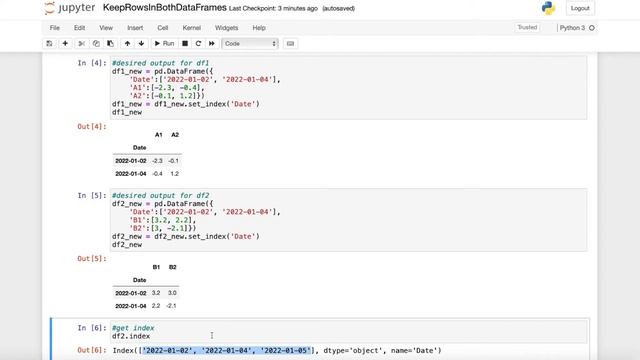Image resolution: width=640 pixels, height=360 pixels.
Task: Click the 1.2 value in Out[4] table
Action: (175, 173)
